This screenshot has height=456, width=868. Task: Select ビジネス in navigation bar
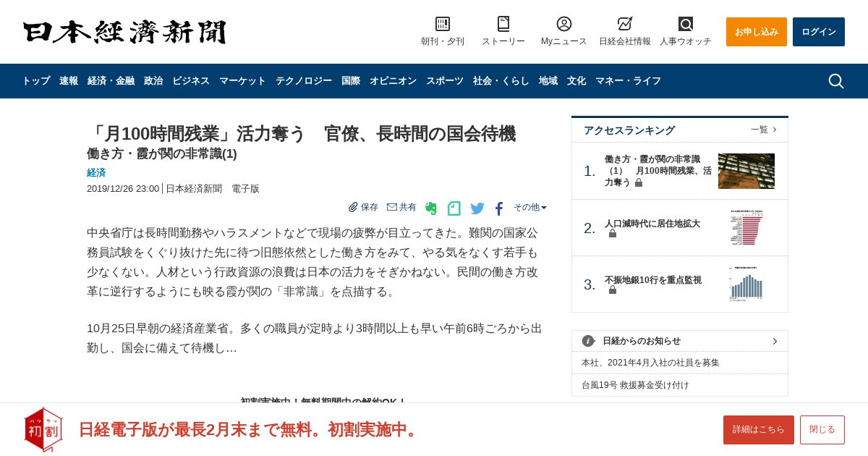point(191,81)
